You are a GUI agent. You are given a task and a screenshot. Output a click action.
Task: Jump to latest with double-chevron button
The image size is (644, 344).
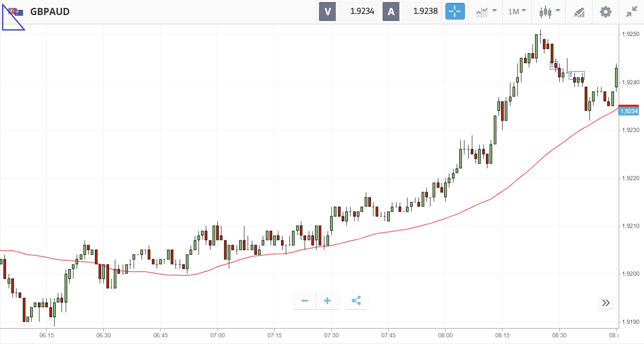coord(606,303)
